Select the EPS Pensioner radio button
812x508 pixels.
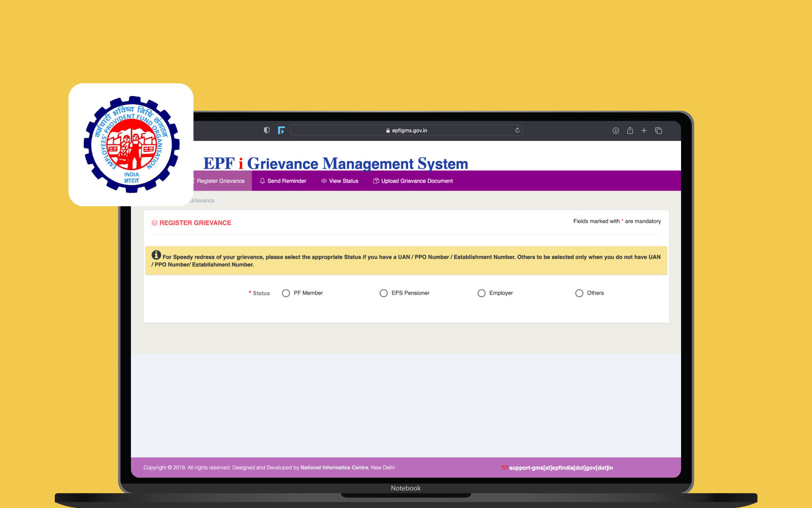(x=384, y=293)
